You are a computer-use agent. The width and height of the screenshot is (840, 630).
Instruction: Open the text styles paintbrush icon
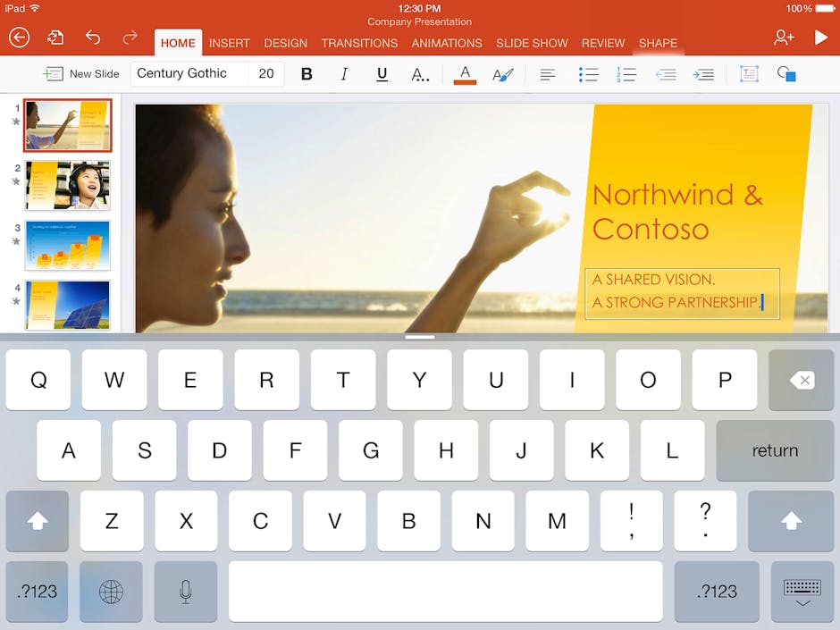click(x=502, y=74)
